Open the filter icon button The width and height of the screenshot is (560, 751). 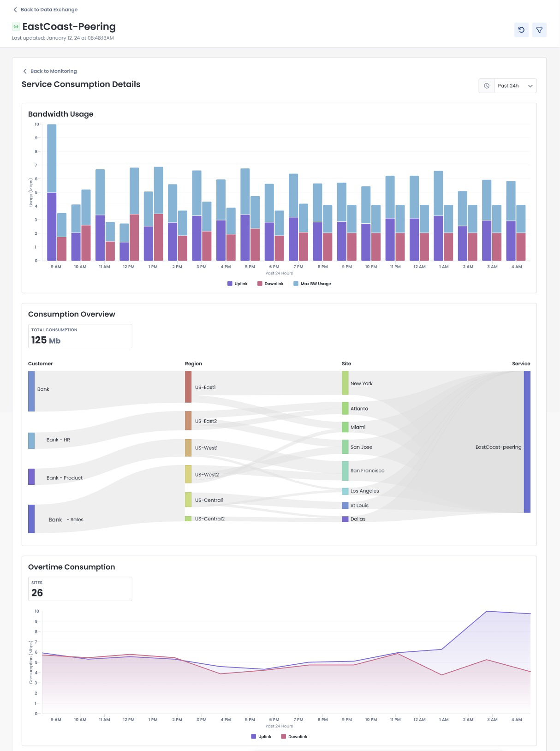(x=539, y=30)
